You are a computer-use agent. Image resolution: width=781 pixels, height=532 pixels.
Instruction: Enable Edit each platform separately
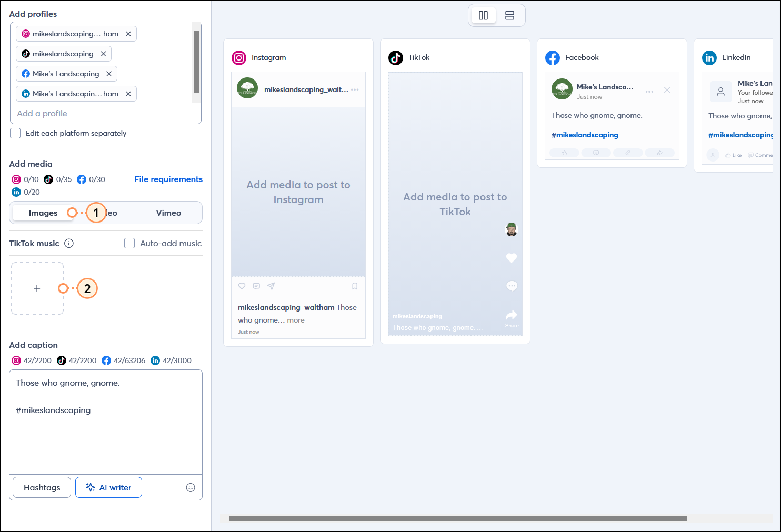[x=15, y=133]
